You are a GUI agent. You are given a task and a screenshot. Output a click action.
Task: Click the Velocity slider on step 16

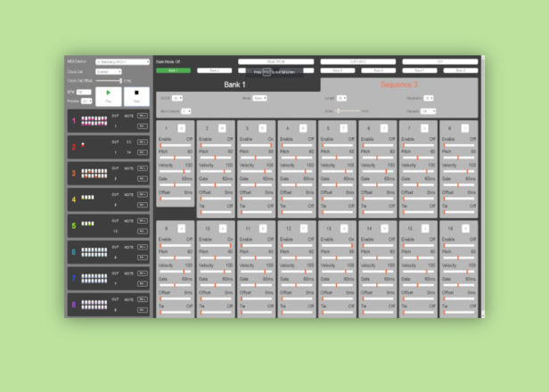[x=459, y=272]
